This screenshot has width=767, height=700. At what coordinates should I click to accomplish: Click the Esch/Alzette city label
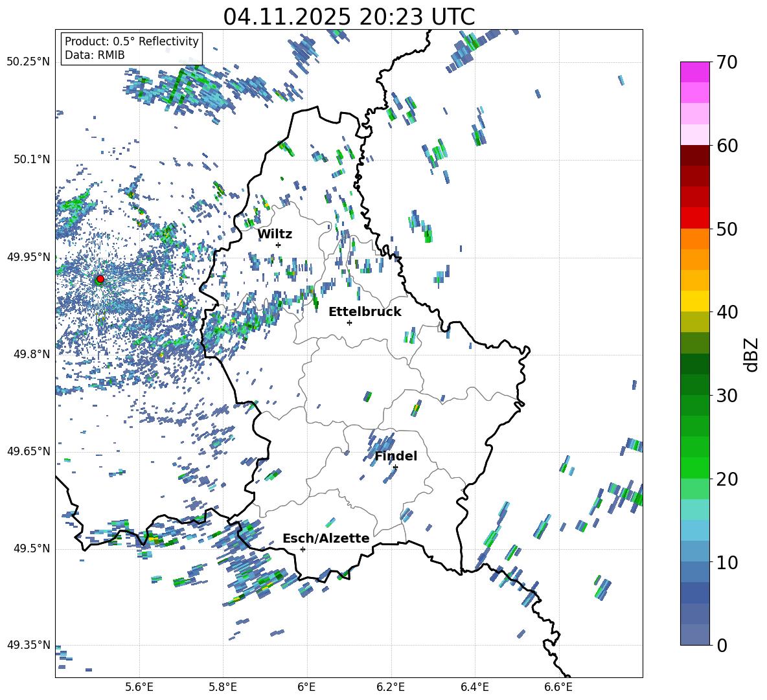tap(326, 538)
